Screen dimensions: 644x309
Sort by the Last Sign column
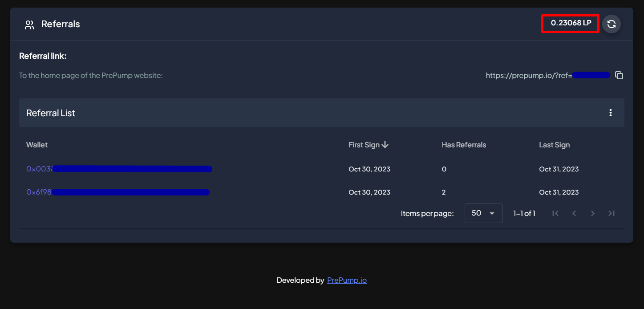coord(554,145)
